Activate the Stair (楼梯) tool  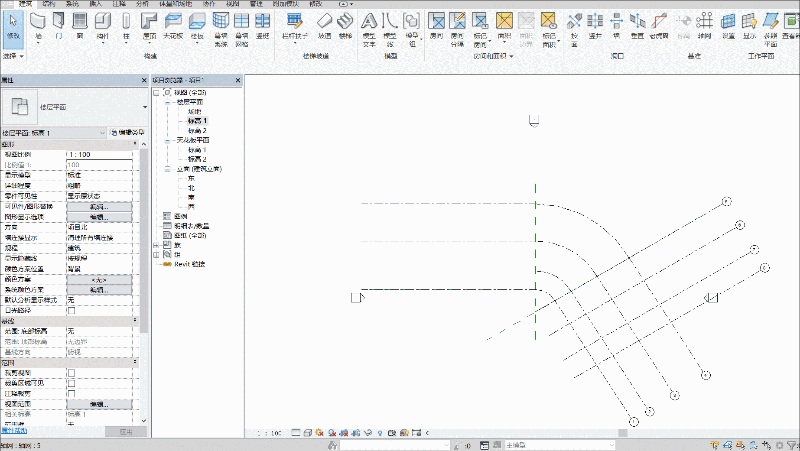(345, 27)
